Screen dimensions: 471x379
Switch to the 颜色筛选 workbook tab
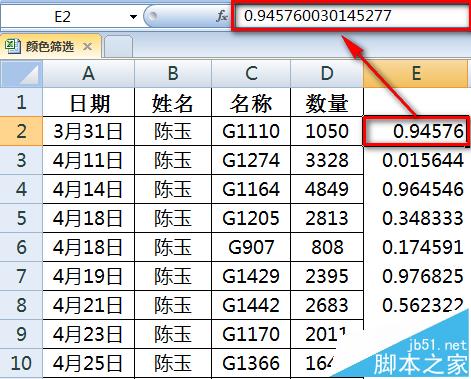pos(50,46)
